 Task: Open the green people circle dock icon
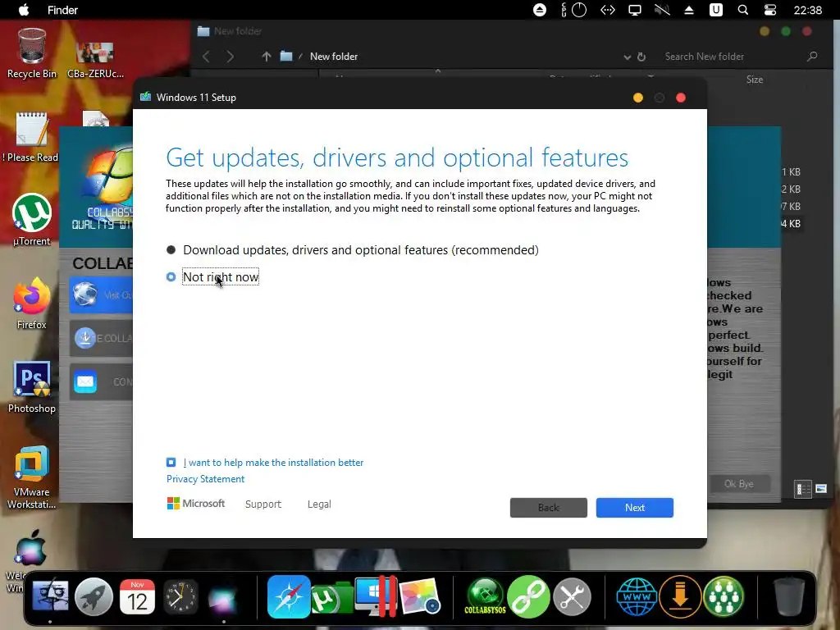(x=724, y=596)
